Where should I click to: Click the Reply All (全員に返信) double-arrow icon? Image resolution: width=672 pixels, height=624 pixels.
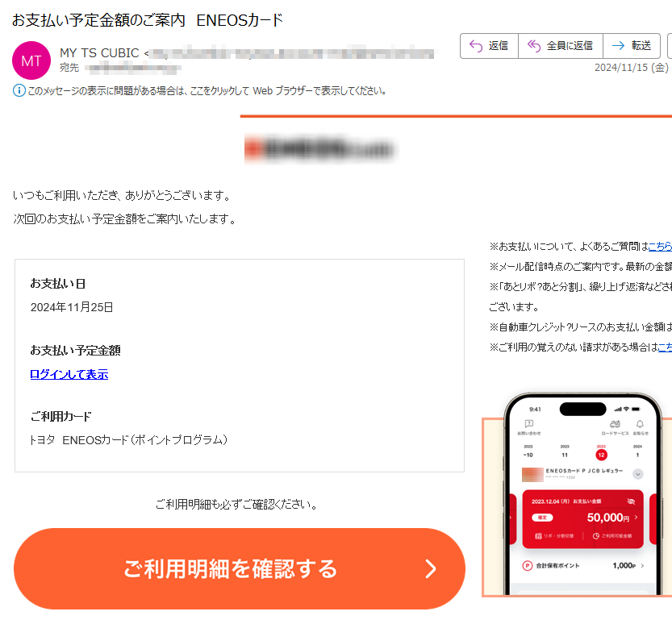533,46
